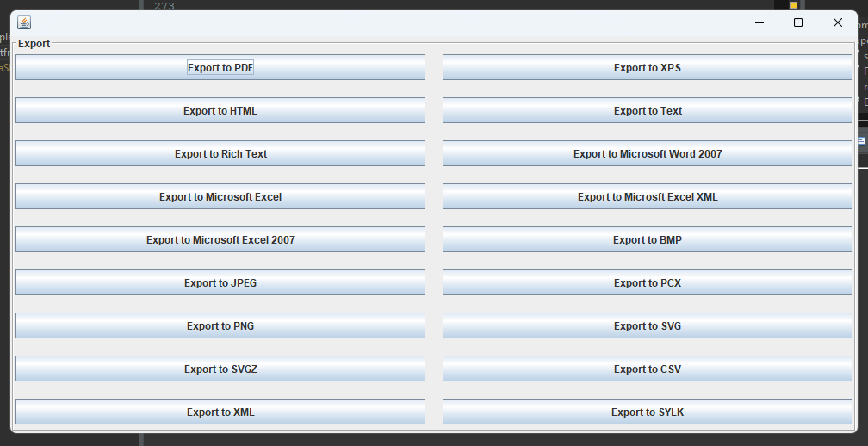The image size is (868, 446).
Task: Choose Export to PCX
Action: (x=648, y=282)
